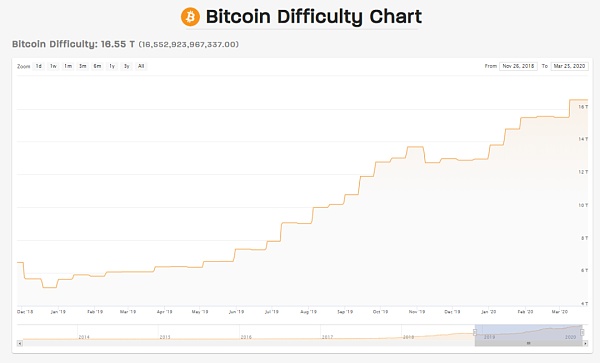This screenshot has width=600, height=363.
Task: Select the 1d zoom range
Action: tap(39, 66)
